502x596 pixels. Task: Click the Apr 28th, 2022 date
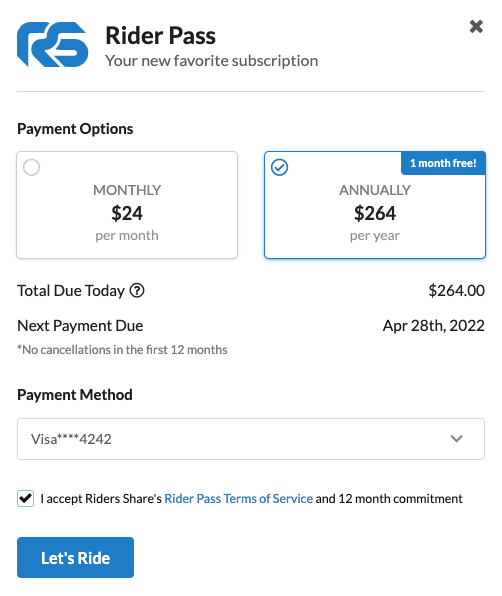point(434,326)
